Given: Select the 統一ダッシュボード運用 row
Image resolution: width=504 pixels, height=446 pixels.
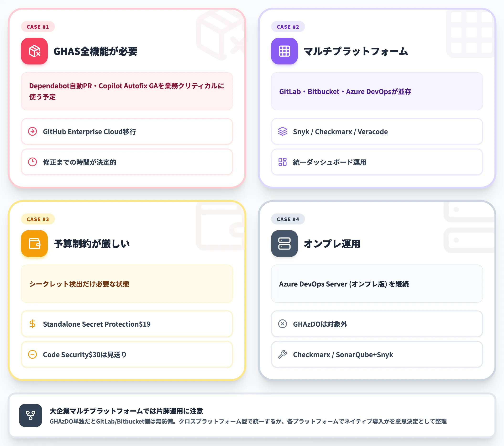Looking at the screenshot, I should [377, 162].
